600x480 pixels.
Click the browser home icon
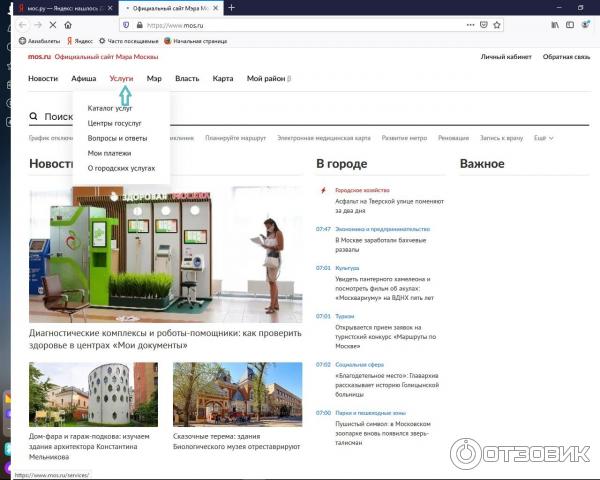click(68, 24)
